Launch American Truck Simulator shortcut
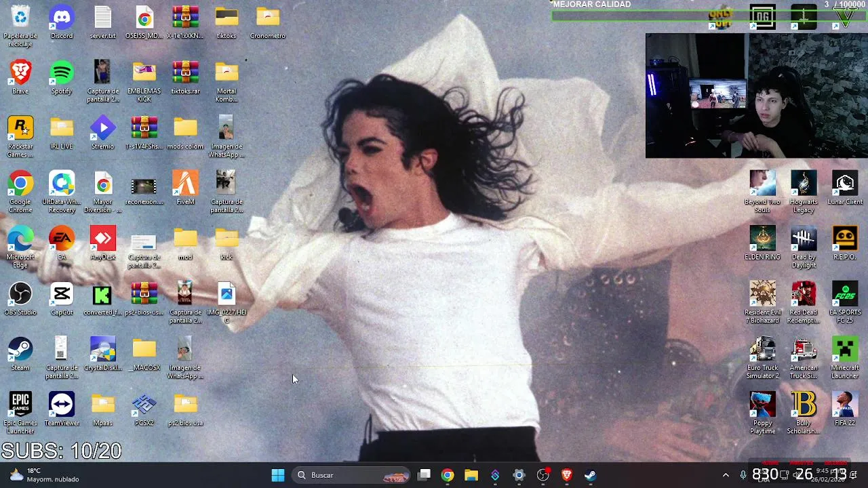Image resolution: width=868 pixels, height=488 pixels. pos(804,358)
